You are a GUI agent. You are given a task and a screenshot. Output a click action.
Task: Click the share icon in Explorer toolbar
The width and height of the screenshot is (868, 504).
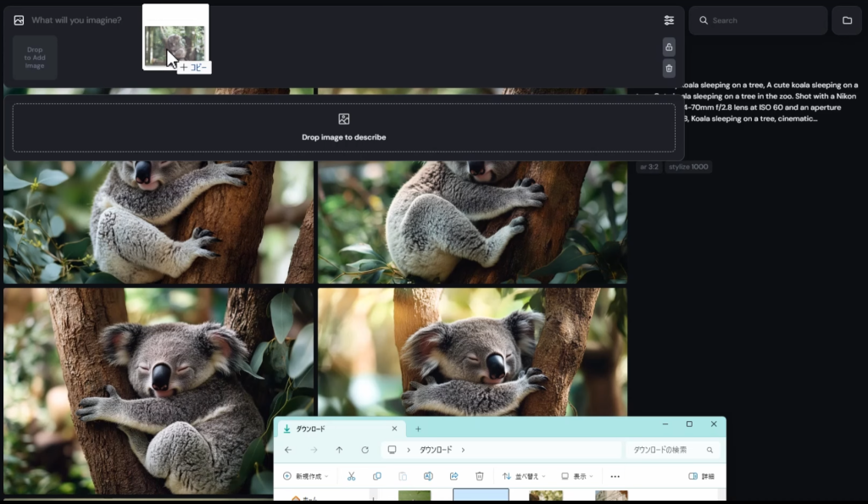454,476
